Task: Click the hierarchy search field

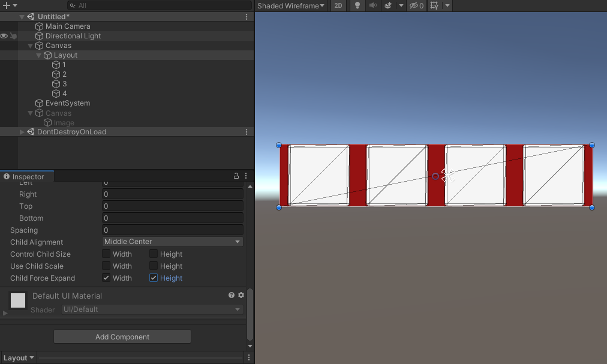Action: pos(159,5)
